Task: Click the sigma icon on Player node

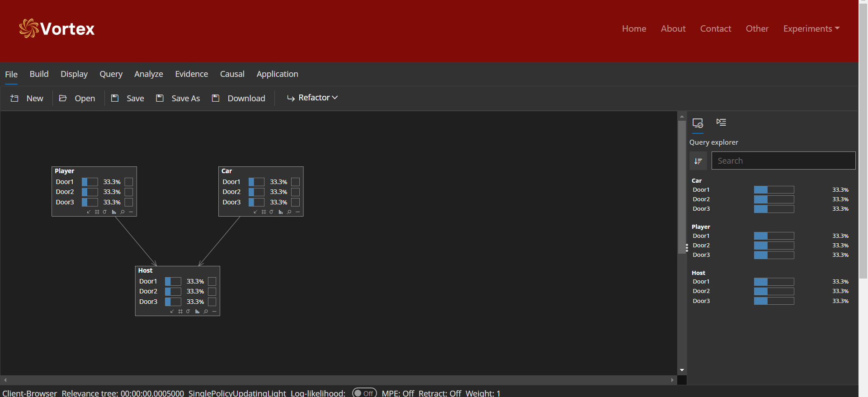Action: 105,212
